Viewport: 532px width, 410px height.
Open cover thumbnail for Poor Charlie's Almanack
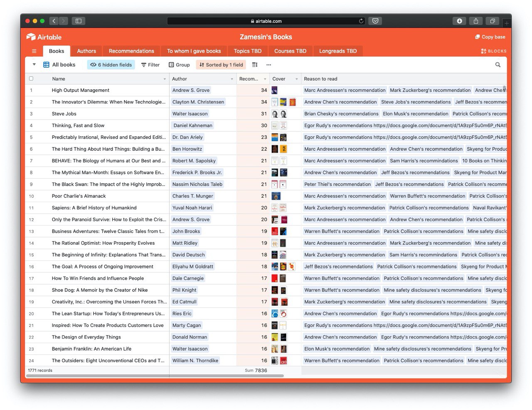pyautogui.click(x=276, y=196)
